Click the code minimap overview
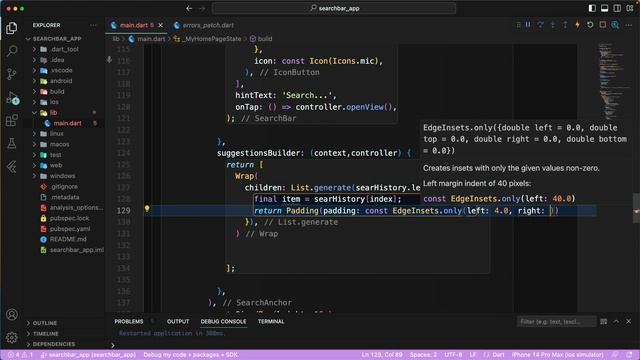Viewport: 640px width, 360px height. [x=614, y=82]
